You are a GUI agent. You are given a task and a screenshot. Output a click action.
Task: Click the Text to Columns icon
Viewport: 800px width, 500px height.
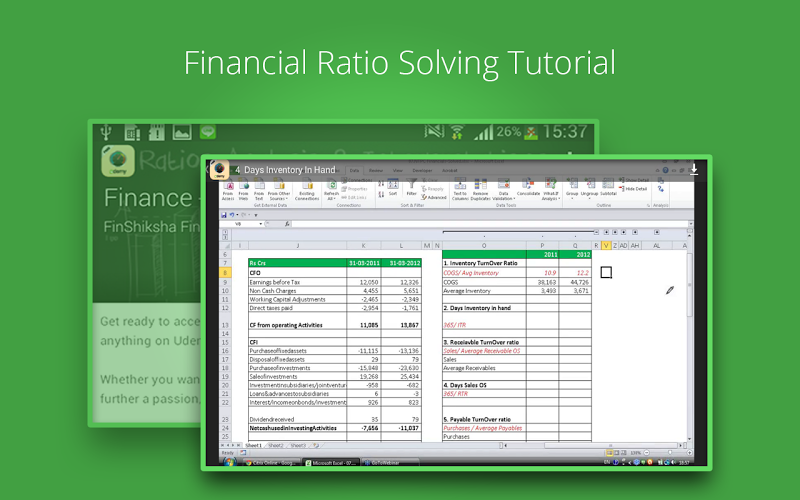tap(460, 190)
